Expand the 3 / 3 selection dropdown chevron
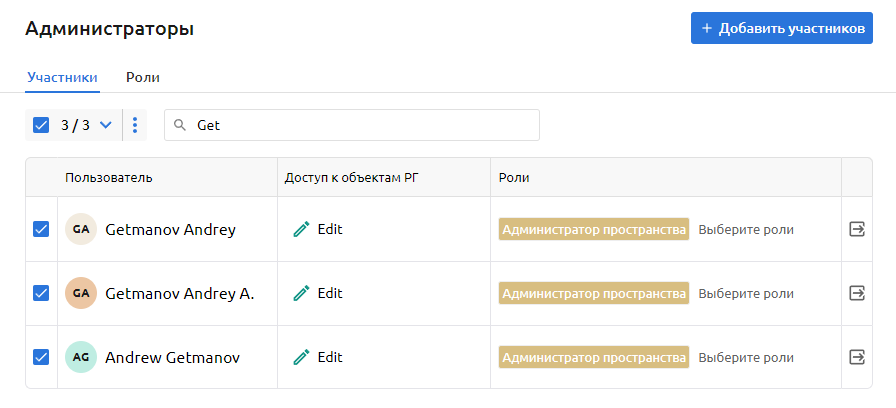Image resolution: width=896 pixels, height=408 pixels. 105,125
